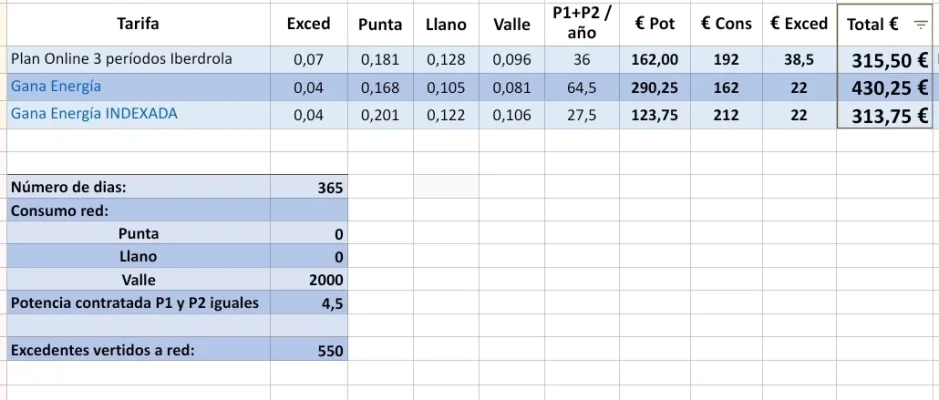
Task: Select the Consumo red label cell
Action: [138, 211]
